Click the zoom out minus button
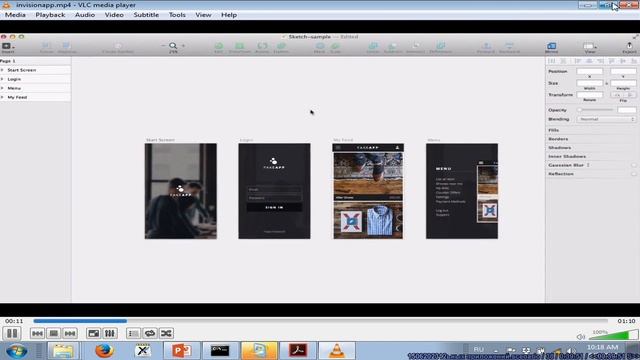 [163, 46]
